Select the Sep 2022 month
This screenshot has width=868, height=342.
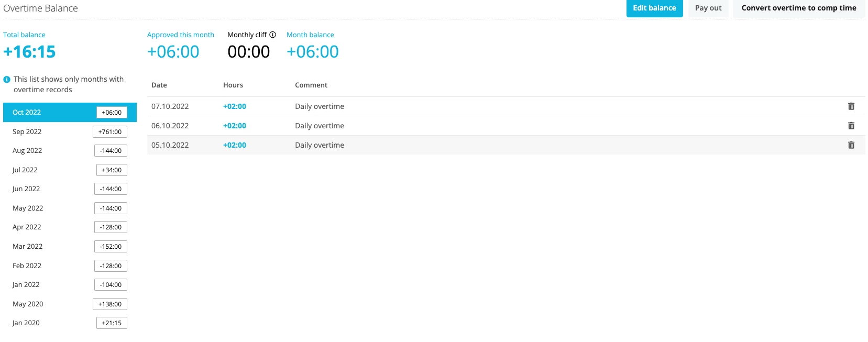(70, 131)
